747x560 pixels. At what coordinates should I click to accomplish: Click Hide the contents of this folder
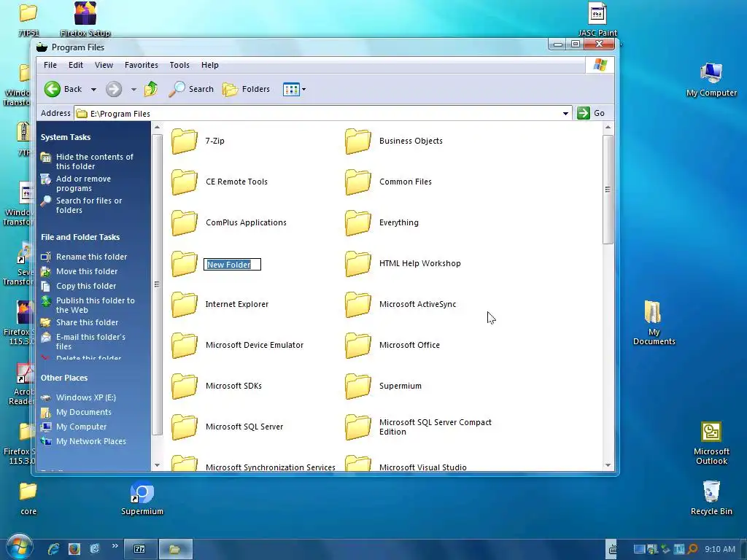94,161
